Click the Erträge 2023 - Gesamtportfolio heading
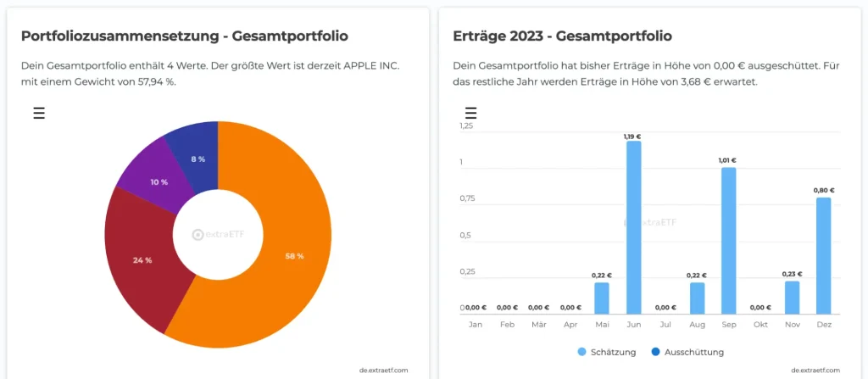This screenshot has width=868, height=379. tap(562, 36)
